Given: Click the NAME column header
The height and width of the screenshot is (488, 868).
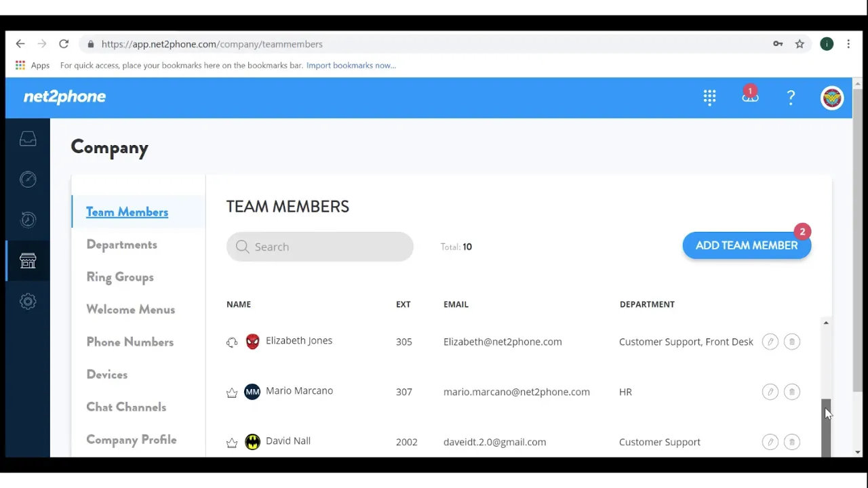Looking at the screenshot, I should click(x=239, y=304).
